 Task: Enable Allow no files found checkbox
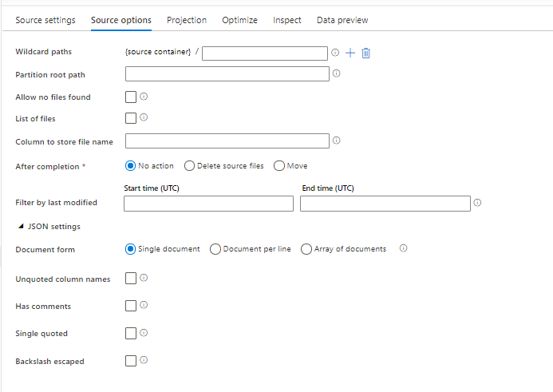(x=131, y=97)
